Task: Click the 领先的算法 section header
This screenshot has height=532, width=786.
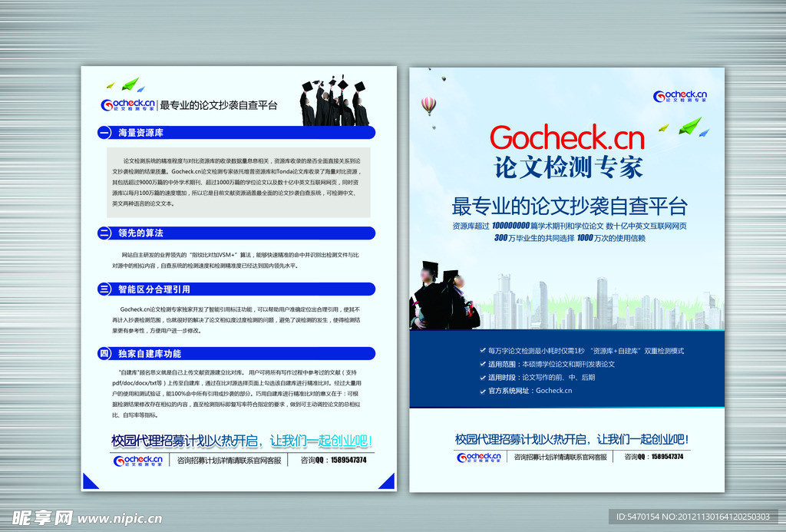Action: click(x=236, y=233)
